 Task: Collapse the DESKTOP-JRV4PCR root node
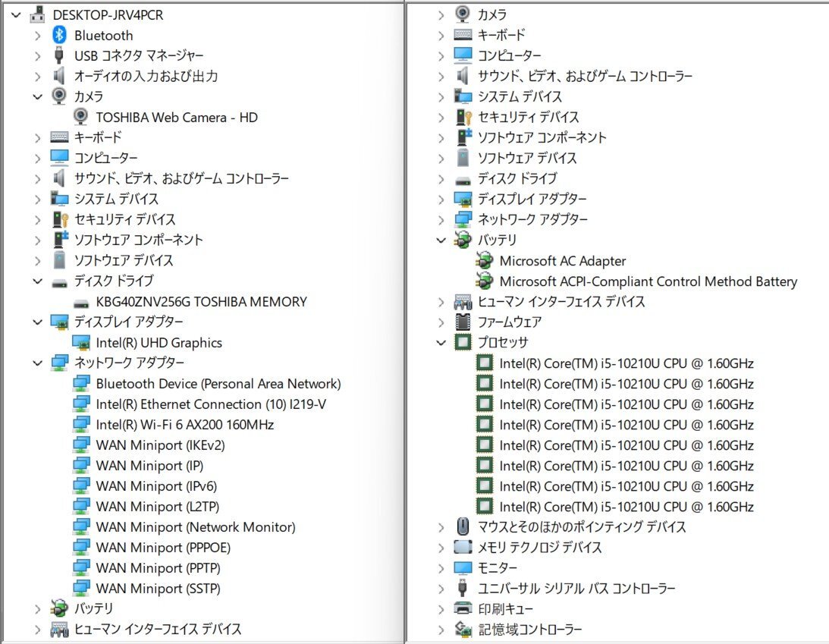click(x=16, y=15)
